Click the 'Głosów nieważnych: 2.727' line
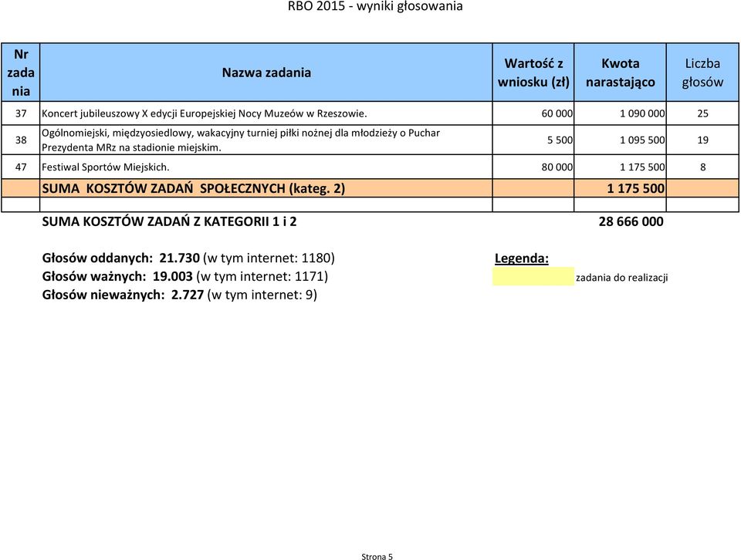The height and width of the screenshot is (560, 741). tap(180, 295)
